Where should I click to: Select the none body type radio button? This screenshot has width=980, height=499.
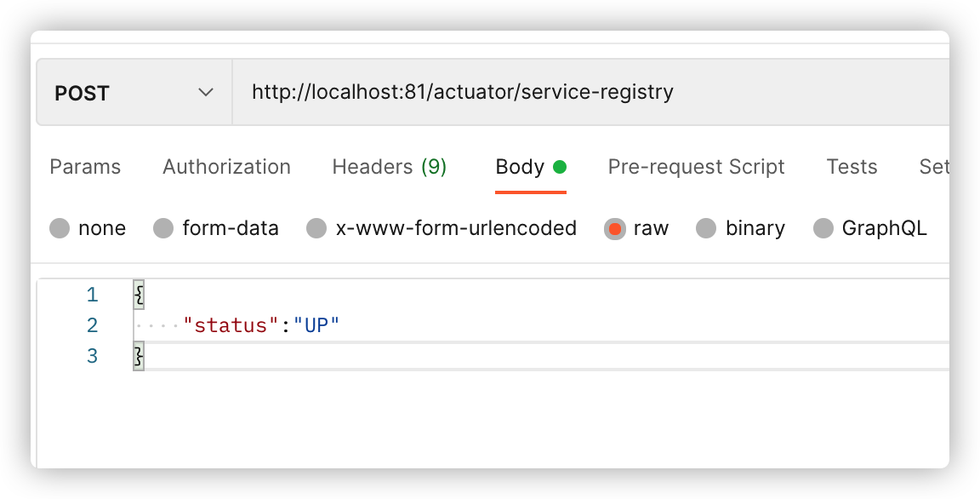pyautogui.click(x=60, y=228)
